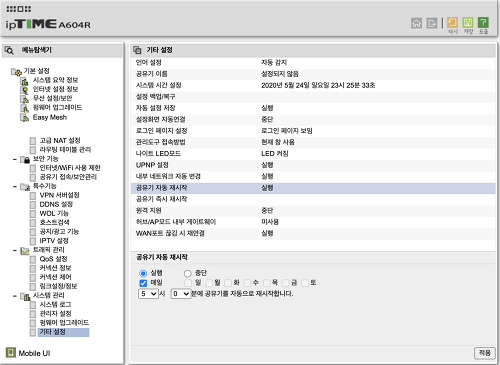Collapse the 보안 기능 tree node
This screenshot has height=365, width=500.
pyautogui.click(x=15, y=159)
